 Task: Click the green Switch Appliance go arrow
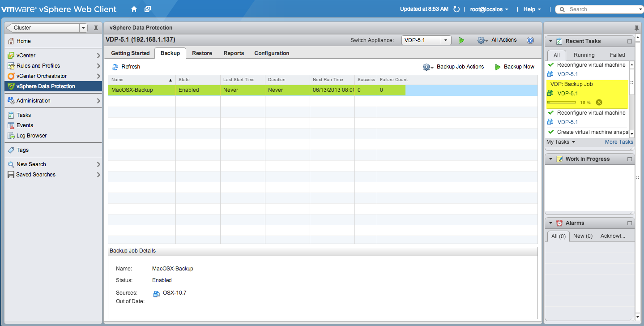click(x=461, y=40)
